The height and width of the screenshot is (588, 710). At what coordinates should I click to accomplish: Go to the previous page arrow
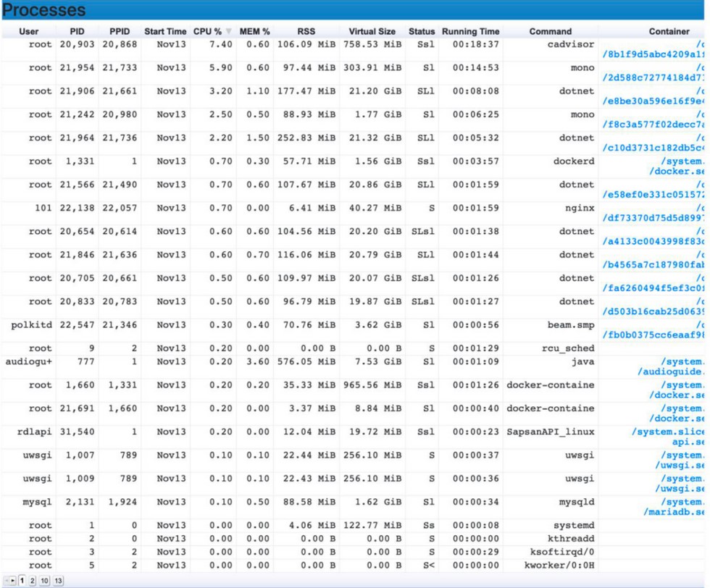(x=7, y=580)
